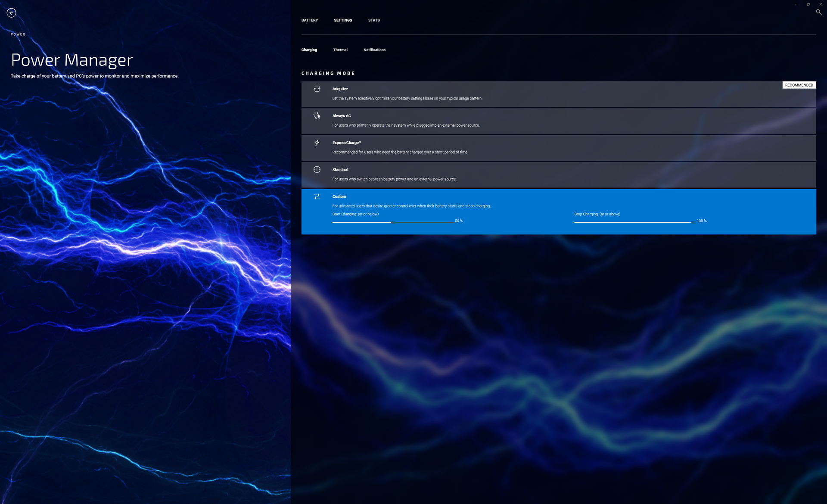Click the Charging sub-tab
Viewport: 827px width, 504px height.
coord(309,50)
